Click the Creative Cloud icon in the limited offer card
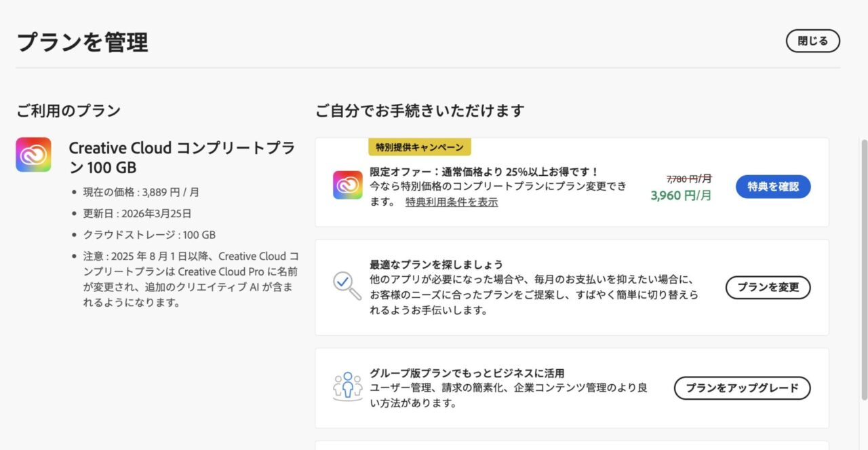 pos(347,185)
